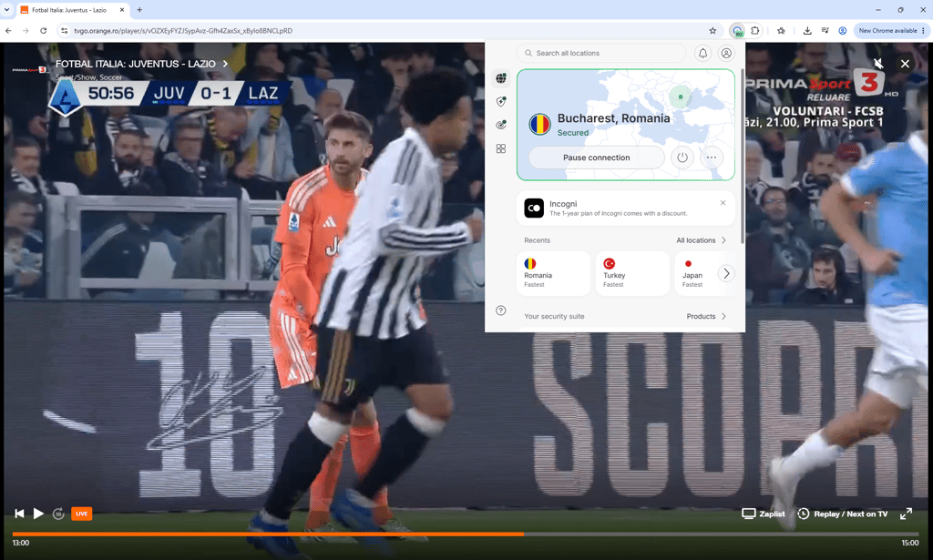
Task: Show more recent locations arrow
Action: 726,273
